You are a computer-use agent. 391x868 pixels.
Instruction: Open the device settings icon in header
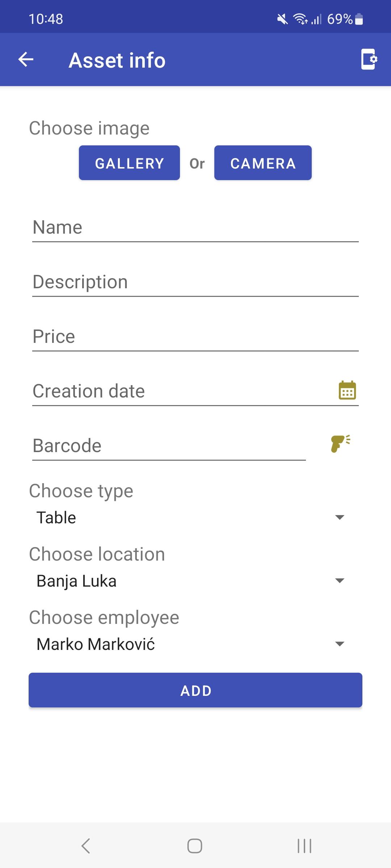coord(369,59)
